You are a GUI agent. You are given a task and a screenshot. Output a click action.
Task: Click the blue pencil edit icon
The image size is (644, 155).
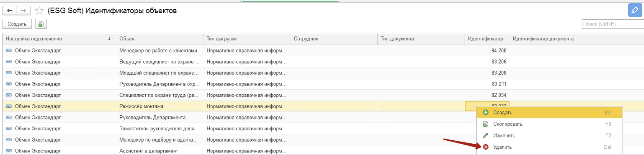click(635, 10)
